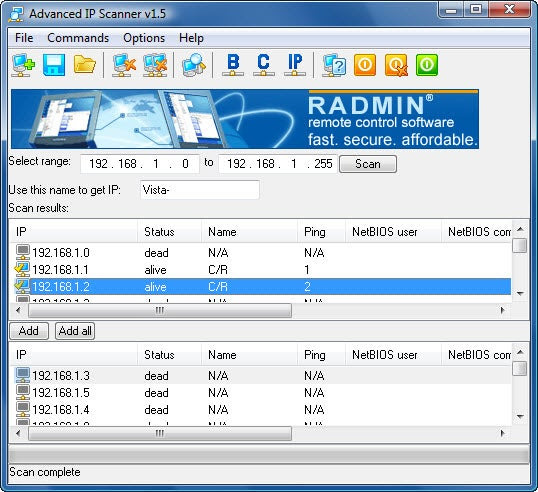The width and height of the screenshot is (538, 492).
Task: Click the Scan button
Action: coord(368,164)
